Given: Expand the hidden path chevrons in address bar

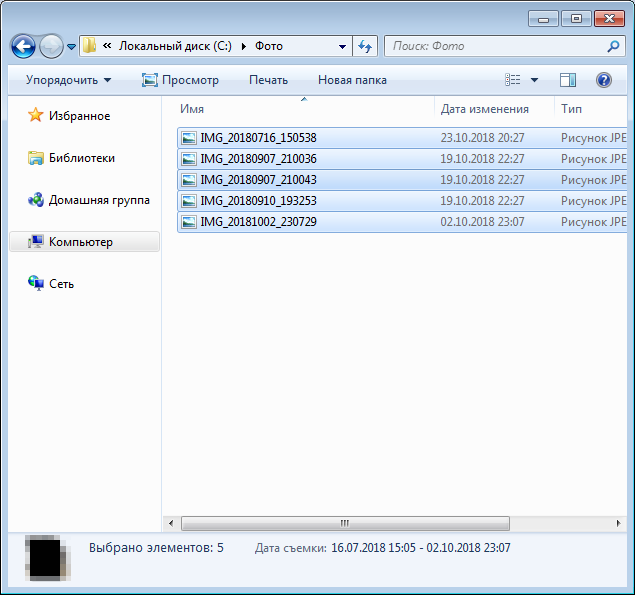Looking at the screenshot, I should click(x=107, y=46).
